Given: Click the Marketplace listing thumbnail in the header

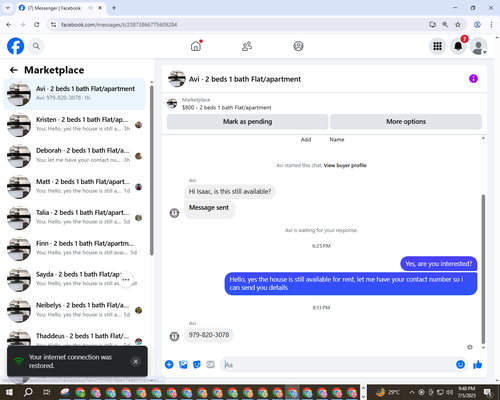Looking at the screenshot, I should pos(172,104).
